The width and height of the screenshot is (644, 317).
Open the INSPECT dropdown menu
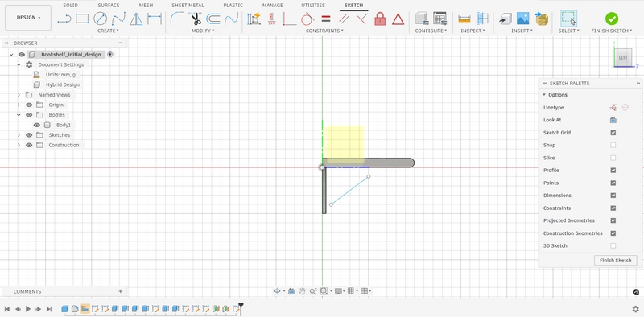pos(473,31)
